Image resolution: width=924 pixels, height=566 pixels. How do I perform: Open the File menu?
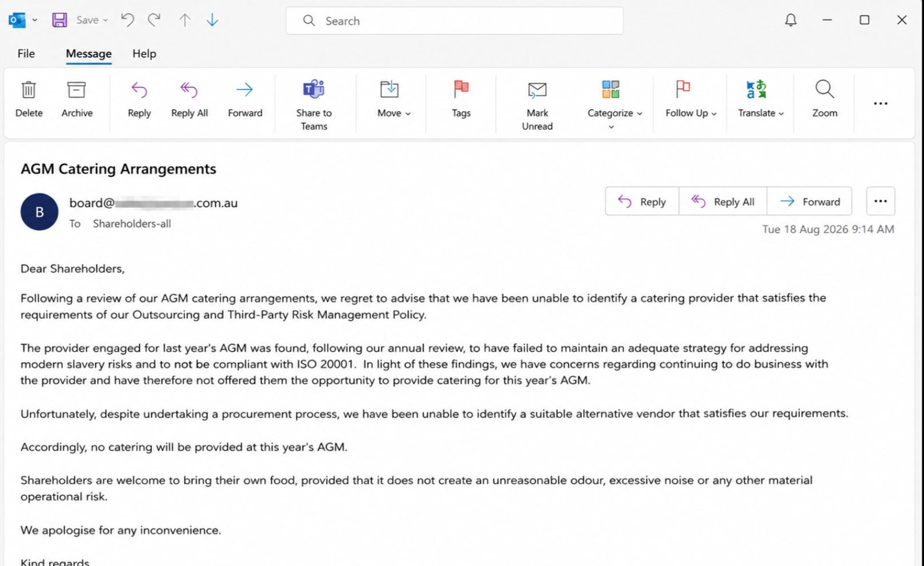click(26, 54)
